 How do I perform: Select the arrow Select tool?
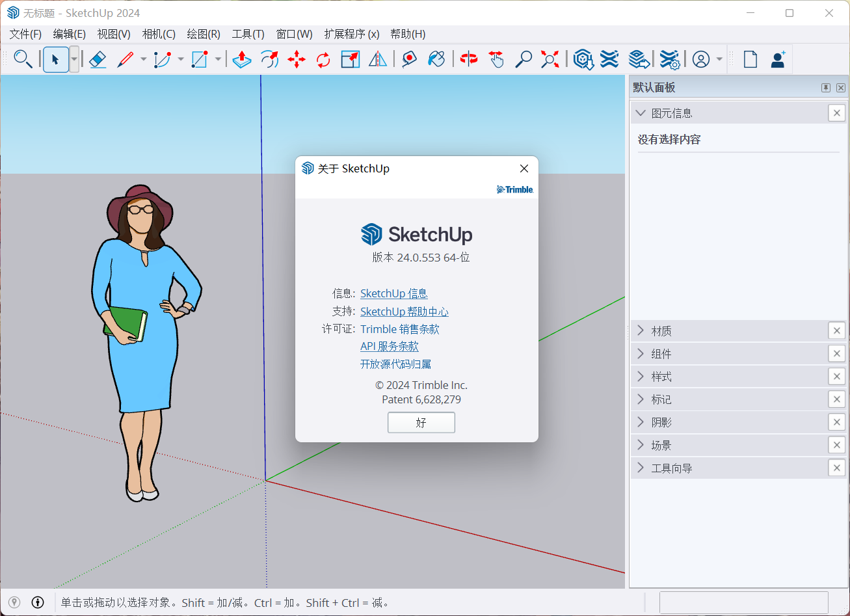coord(55,60)
